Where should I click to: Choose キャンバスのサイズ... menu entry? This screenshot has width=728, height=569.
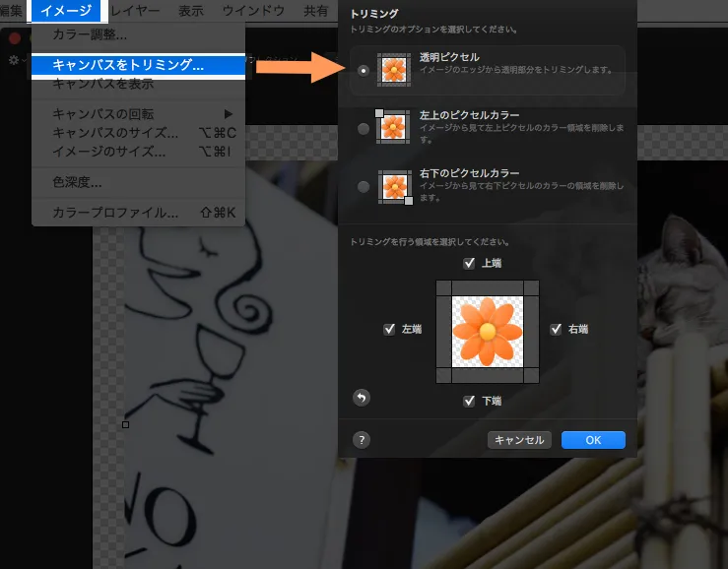click(138, 133)
